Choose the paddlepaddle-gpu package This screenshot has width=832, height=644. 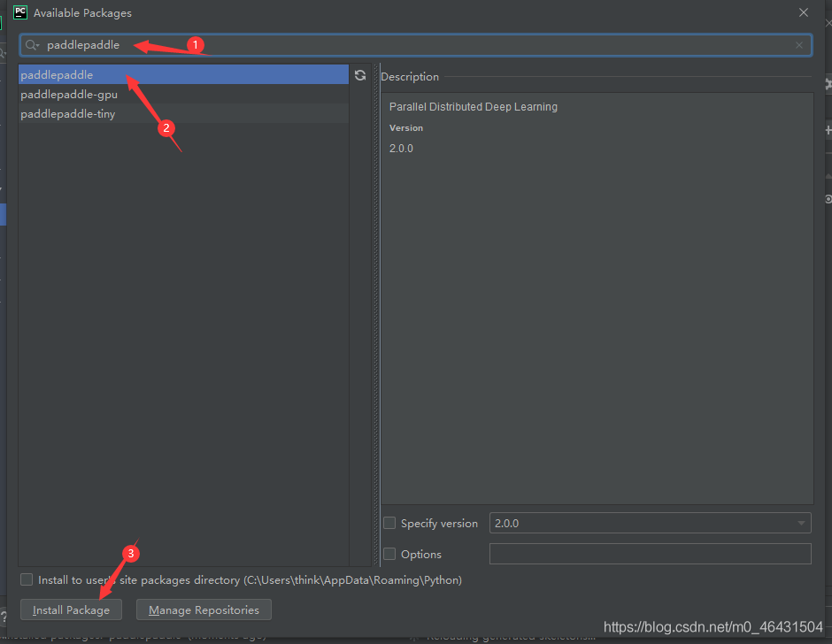click(x=69, y=95)
